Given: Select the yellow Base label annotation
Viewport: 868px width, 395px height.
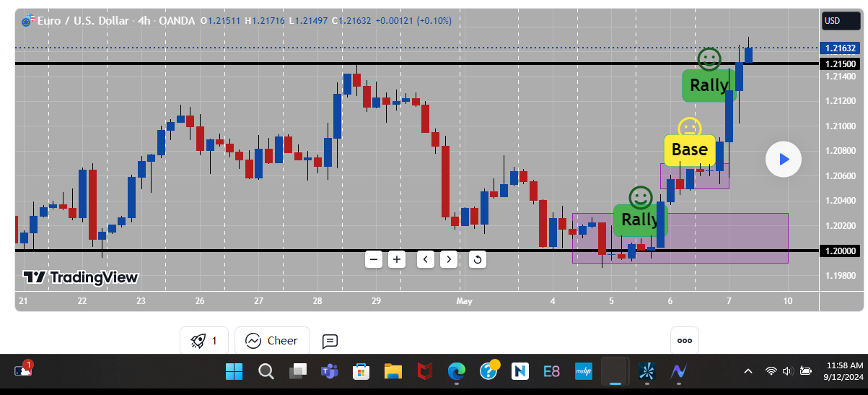Looking at the screenshot, I should pyautogui.click(x=689, y=150).
